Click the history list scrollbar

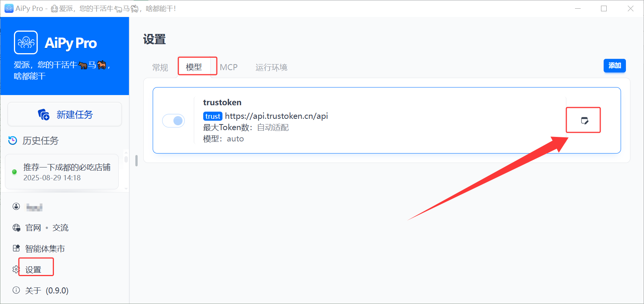coord(126,158)
